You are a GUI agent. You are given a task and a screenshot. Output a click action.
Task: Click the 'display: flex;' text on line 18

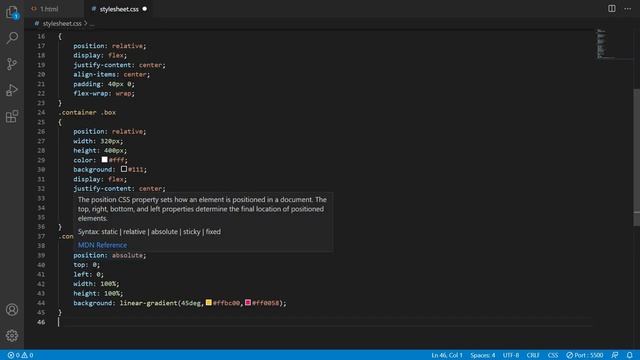100,55
